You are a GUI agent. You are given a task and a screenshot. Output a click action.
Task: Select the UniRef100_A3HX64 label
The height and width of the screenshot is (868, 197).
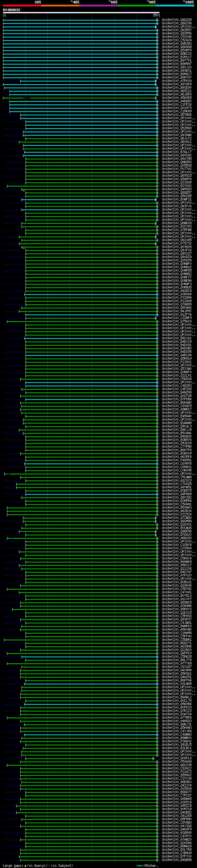pos(176,294)
